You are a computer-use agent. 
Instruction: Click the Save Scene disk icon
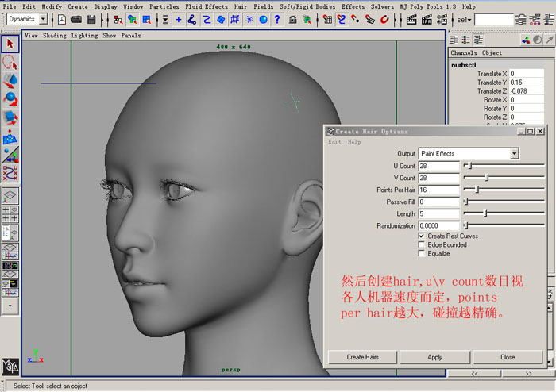(x=91, y=20)
